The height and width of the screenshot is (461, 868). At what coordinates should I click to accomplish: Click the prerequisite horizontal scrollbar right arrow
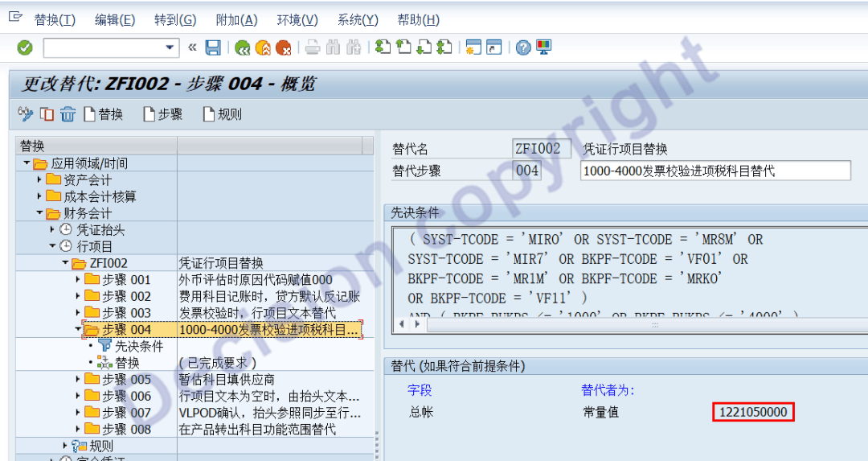(418, 325)
